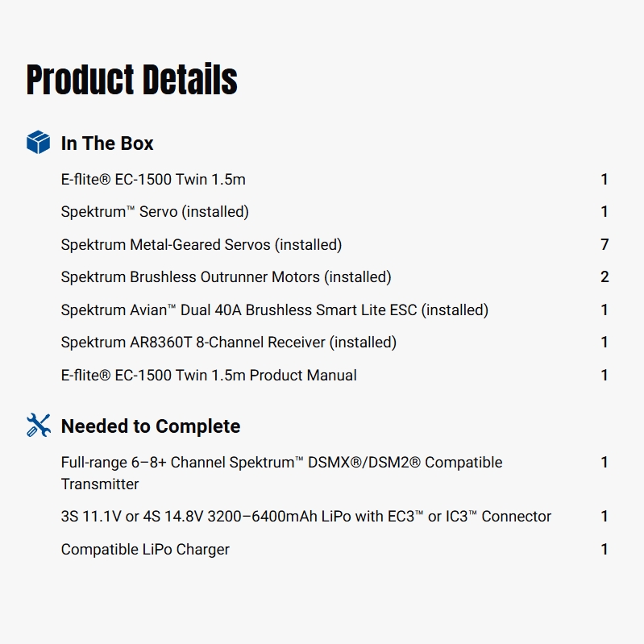Click the quantity beside Compatible LiPo Charger
The image size is (644, 644).
pos(605,550)
